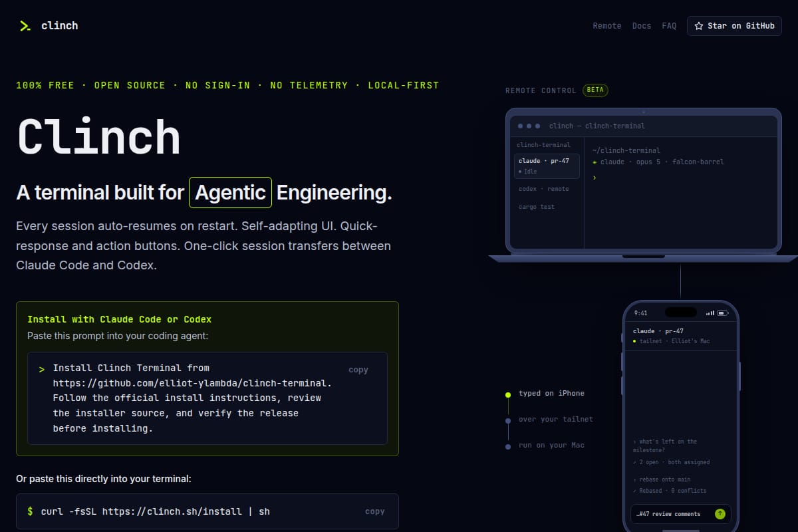This screenshot has width=798, height=532.
Task: Click the laptop window traffic-light dots
Action: pyautogui.click(x=529, y=126)
